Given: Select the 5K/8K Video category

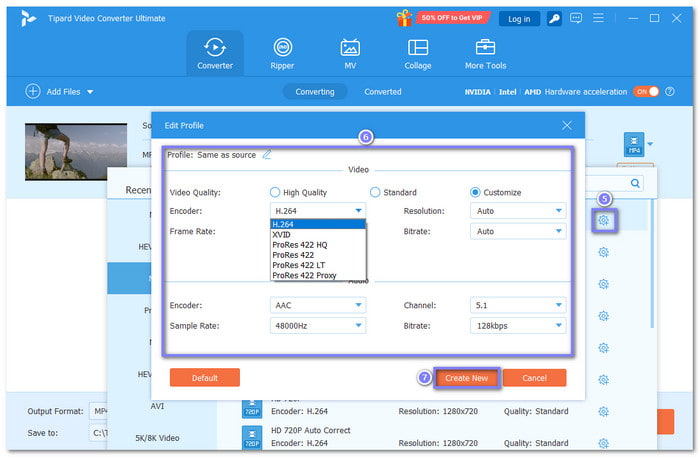Looking at the screenshot, I should tap(157, 438).
